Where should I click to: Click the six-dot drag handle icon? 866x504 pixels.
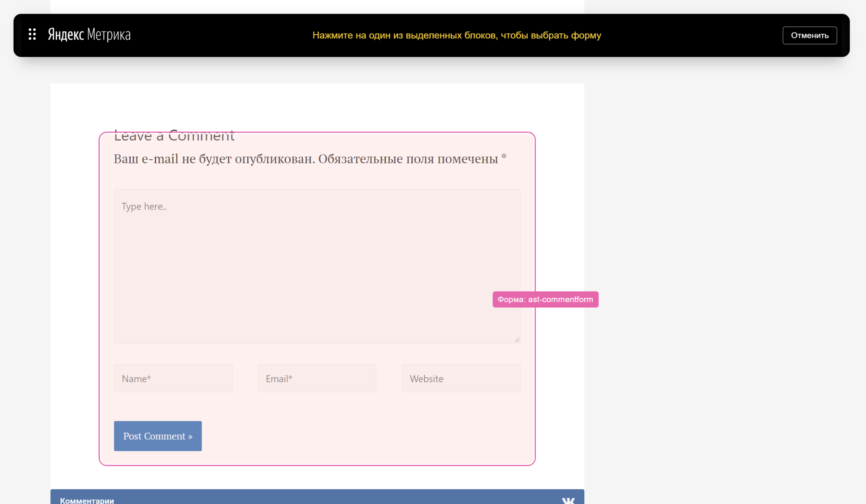click(x=32, y=34)
